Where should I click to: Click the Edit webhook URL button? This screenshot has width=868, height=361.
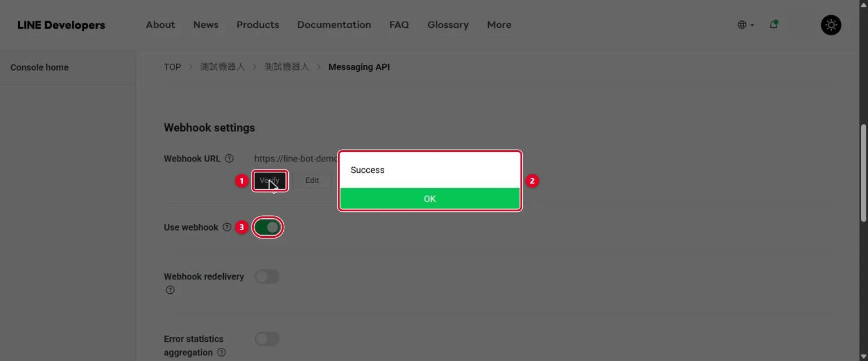pyautogui.click(x=312, y=181)
